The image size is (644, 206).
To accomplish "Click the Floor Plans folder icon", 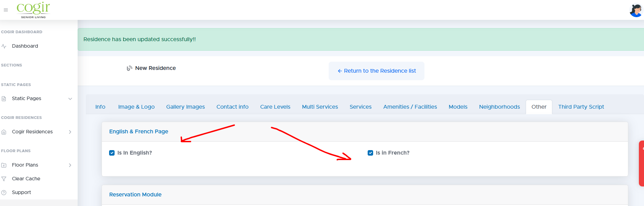I will tap(4, 165).
